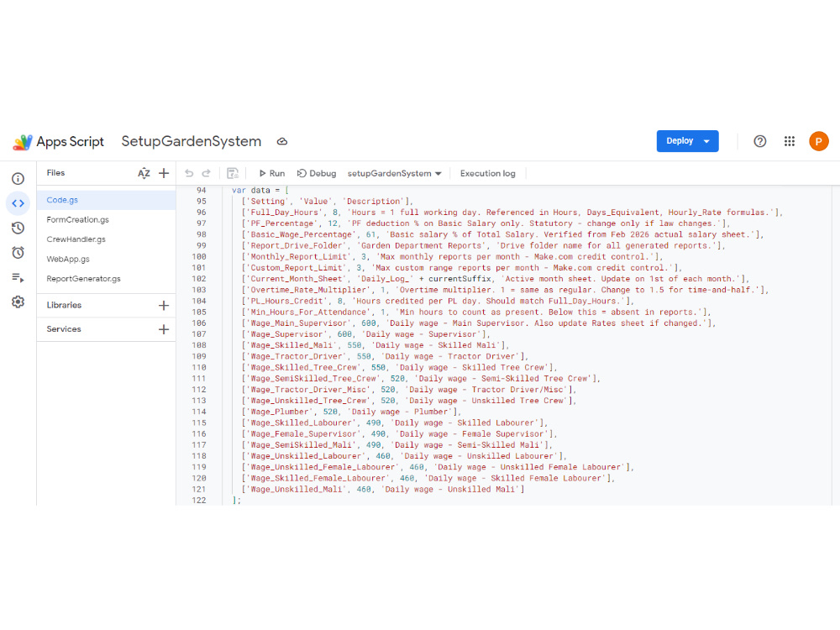Open the project Overview info icon
This screenshot has width=840, height=630.
[18, 179]
